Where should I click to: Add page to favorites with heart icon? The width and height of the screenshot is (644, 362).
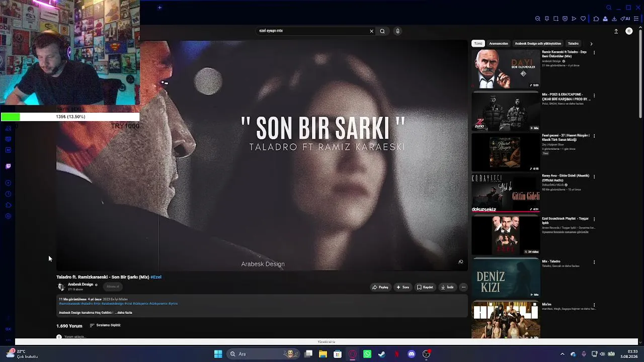pos(583,19)
